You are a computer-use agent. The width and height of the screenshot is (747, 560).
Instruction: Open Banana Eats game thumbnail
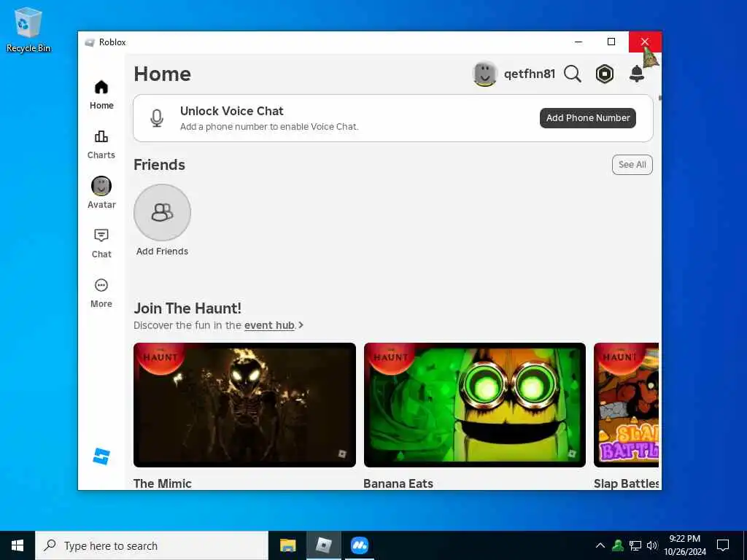(x=474, y=405)
